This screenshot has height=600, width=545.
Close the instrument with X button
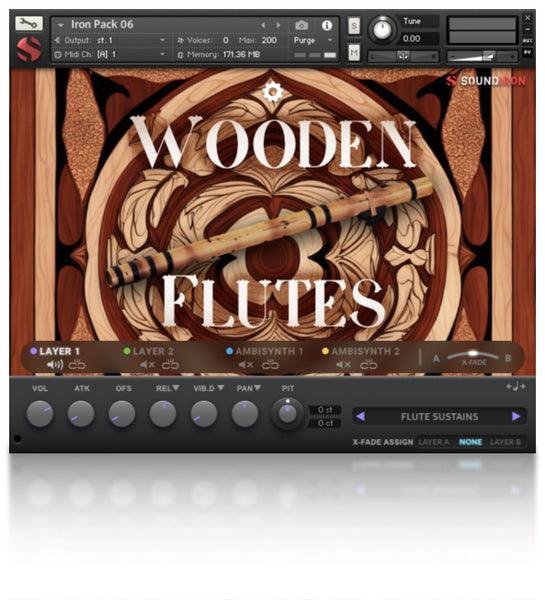[x=527, y=18]
